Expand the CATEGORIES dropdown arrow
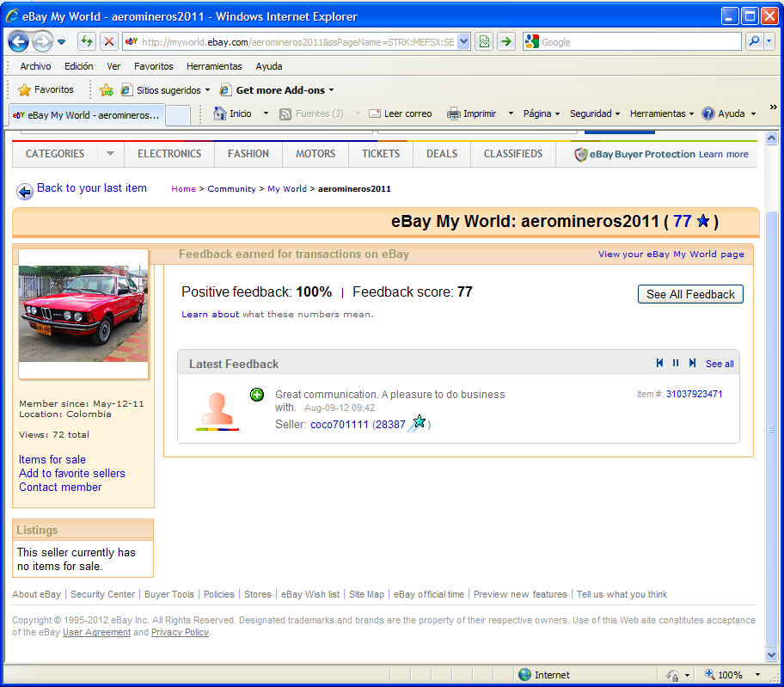 (x=111, y=154)
